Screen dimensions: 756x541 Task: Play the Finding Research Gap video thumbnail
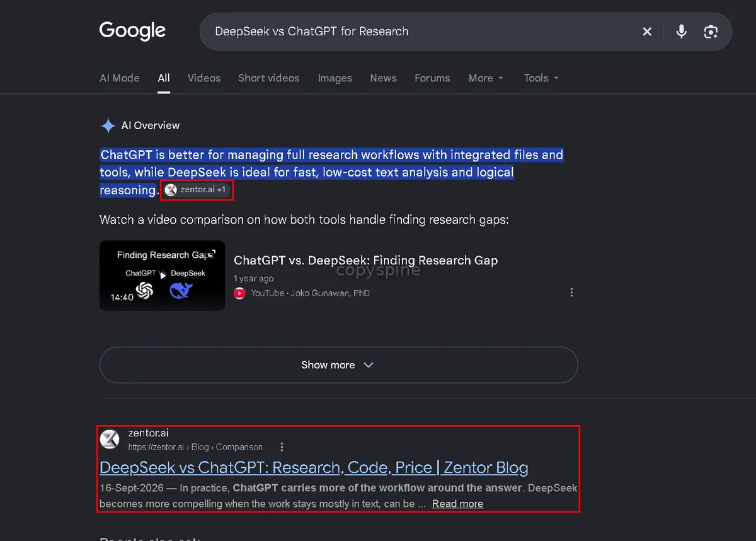coord(162,276)
